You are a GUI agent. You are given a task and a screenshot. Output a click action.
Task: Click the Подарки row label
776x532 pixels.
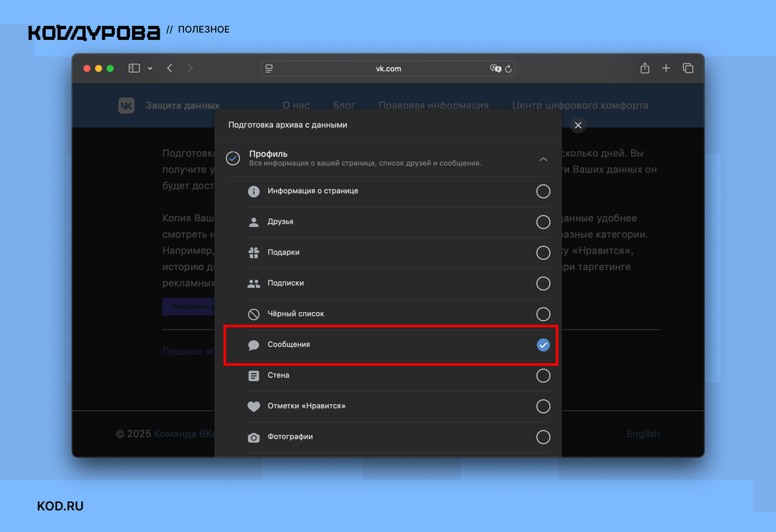point(283,253)
